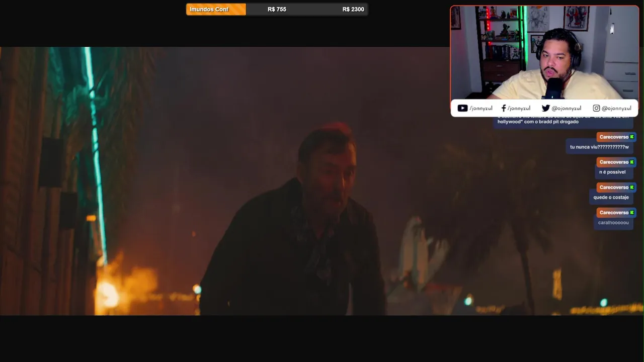Viewport: 644px width, 362px height.
Task: Click the 'caralhooooou' chat message
Action: click(x=613, y=222)
